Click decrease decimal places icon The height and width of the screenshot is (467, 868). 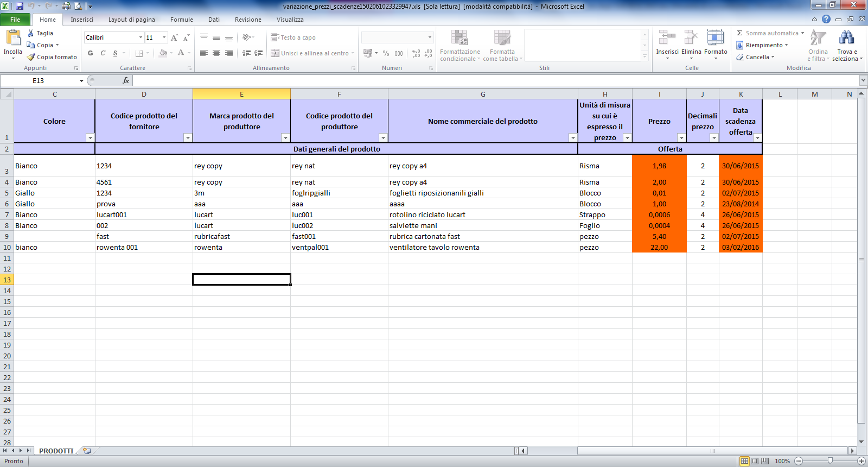(429, 53)
